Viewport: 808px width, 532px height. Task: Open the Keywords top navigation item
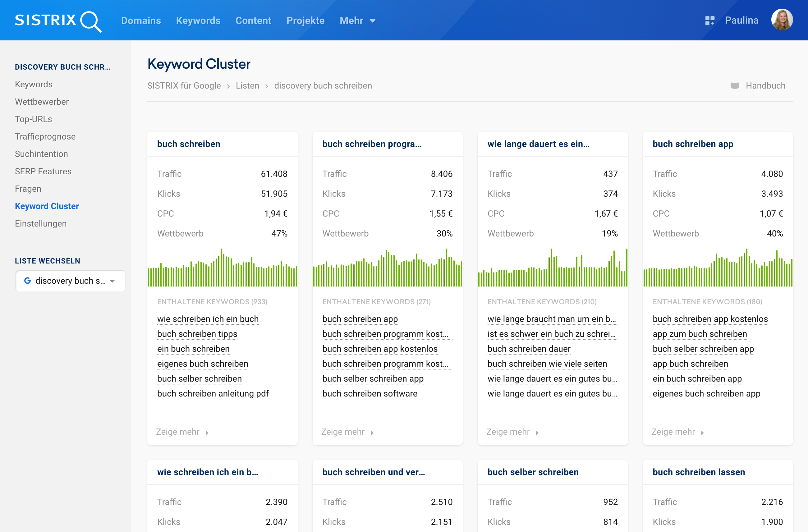tap(198, 21)
